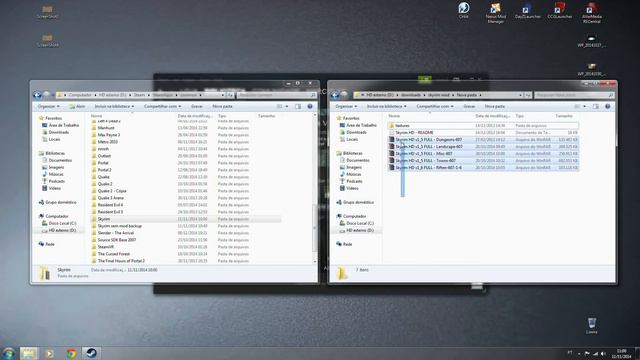This screenshot has height=360, width=640.
Task: Select Skyrim folder in left window list
Action: pyautogui.click(x=185, y=219)
